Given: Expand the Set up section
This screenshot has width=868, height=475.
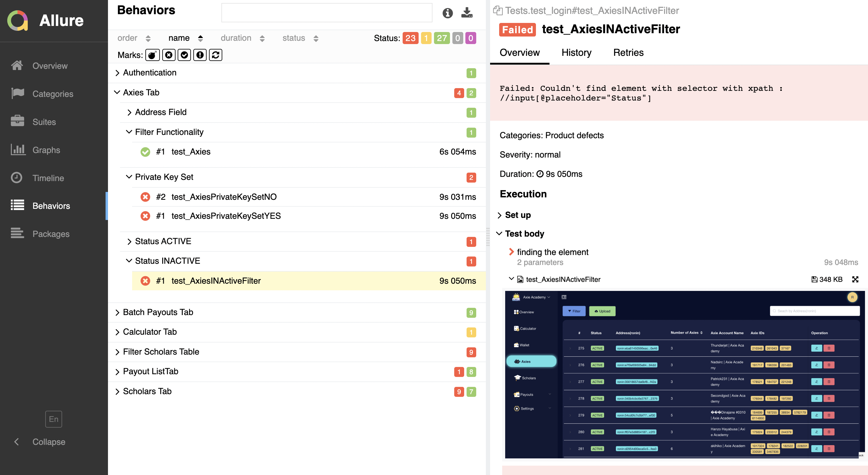Looking at the screenshot, I should click(x=518, y=215).
